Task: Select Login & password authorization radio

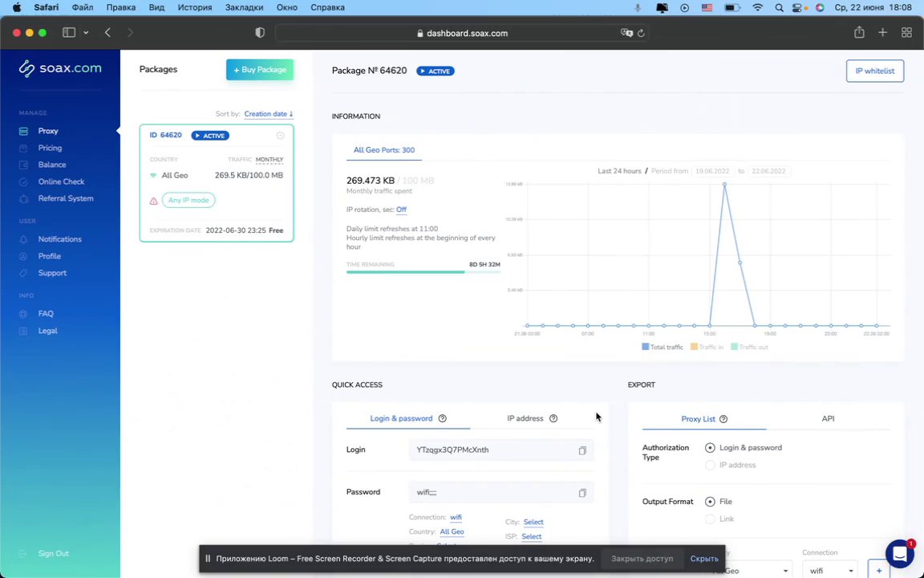Action: [x=710, y=448]
